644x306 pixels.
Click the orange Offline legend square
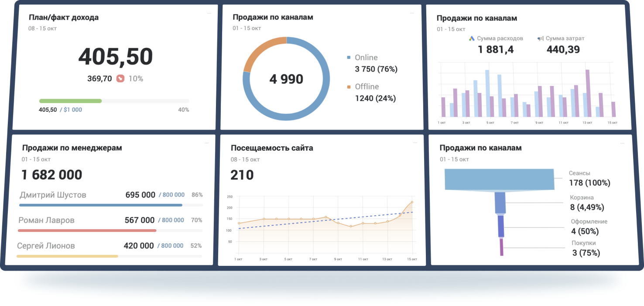click(x=349, y=87)
